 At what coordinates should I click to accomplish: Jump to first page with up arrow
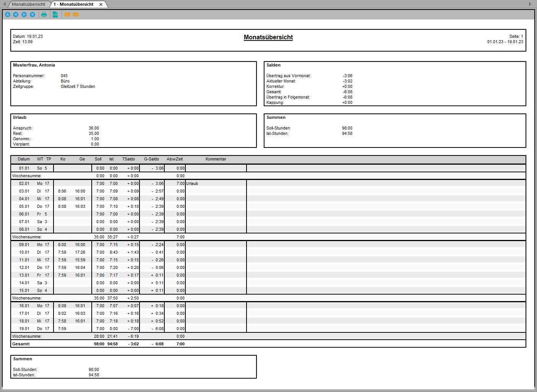[8, 15]
